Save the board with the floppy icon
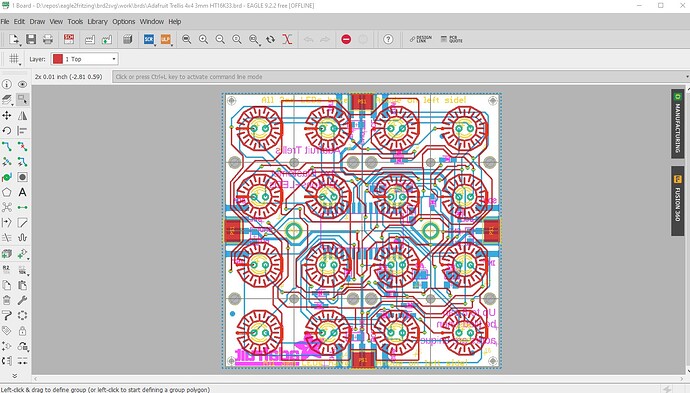The image size is (690, 393). coord(31,39)
